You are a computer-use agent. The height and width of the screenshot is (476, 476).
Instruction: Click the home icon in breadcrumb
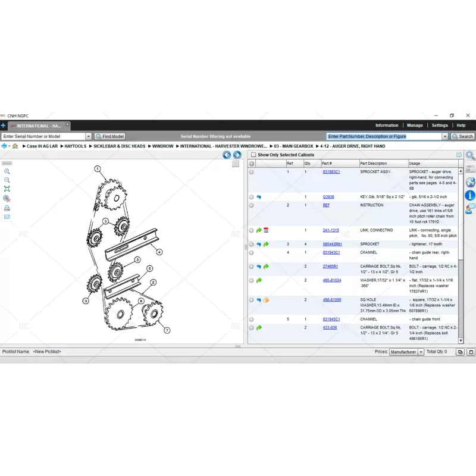[15, 146]
